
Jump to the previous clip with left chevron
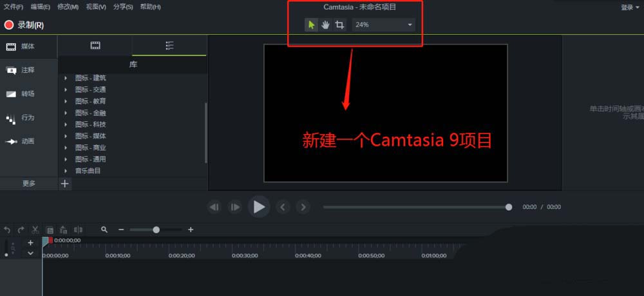point(283,207)
